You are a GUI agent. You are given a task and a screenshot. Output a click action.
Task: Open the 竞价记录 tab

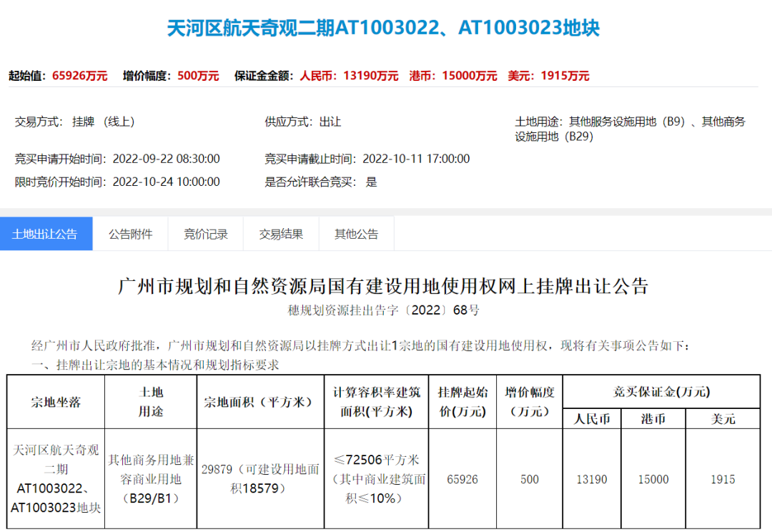pos(205,234)
